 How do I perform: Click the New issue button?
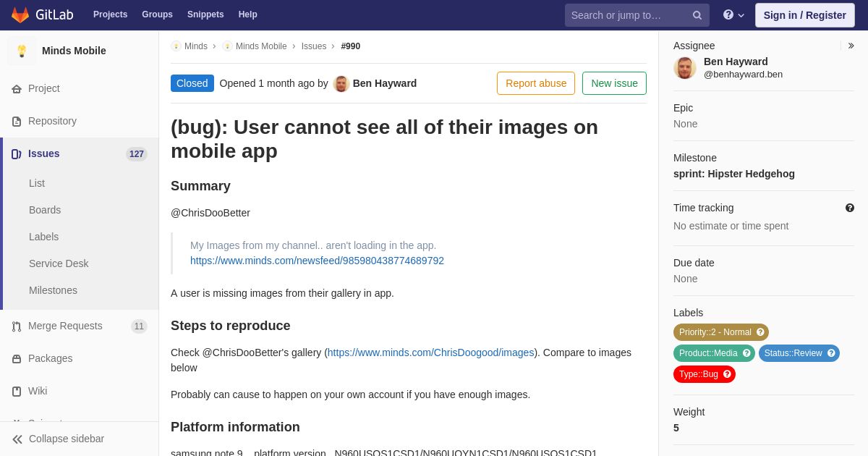click(x=614, y=83)
